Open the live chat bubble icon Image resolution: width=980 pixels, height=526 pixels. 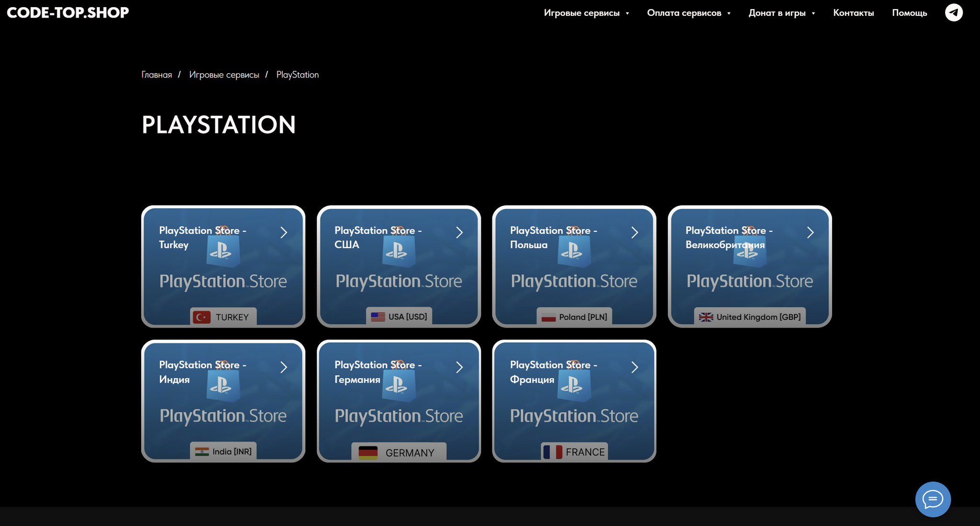click(x=933, y=499)
